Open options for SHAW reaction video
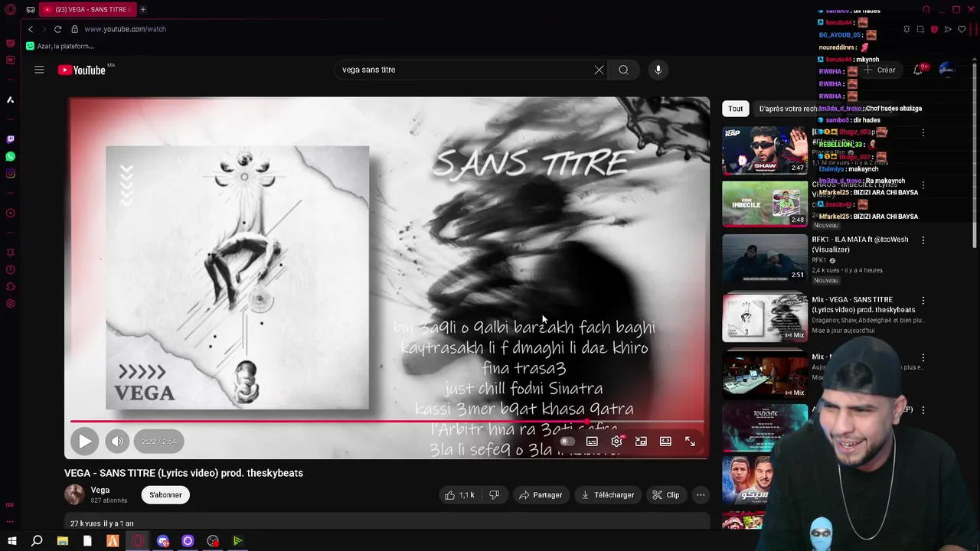 (x=923, y=133)
